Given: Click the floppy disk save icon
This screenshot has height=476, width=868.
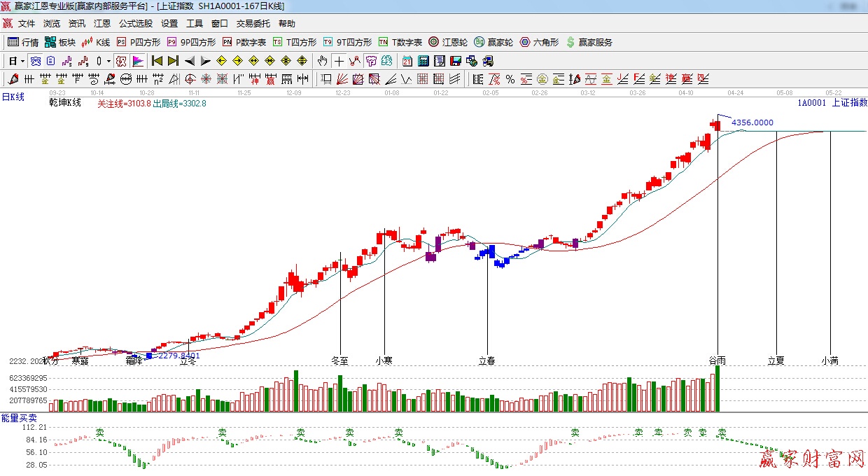Looking at the screenshot, I should [456, 61].
